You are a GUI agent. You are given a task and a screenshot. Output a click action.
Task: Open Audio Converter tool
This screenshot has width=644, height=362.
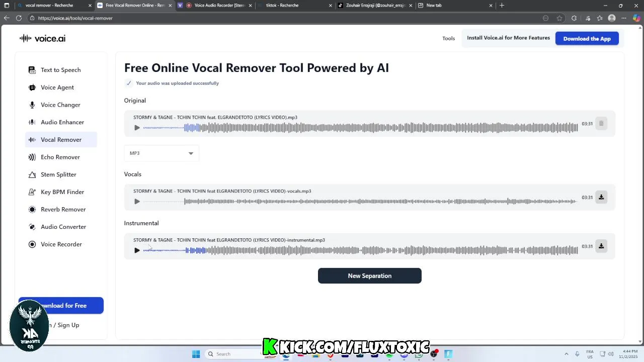(60, 227)
